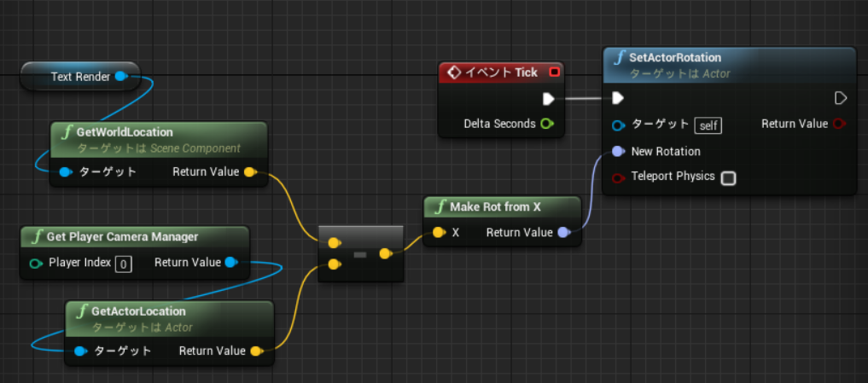Click subtract node top input pin

(x=334, y=242)
